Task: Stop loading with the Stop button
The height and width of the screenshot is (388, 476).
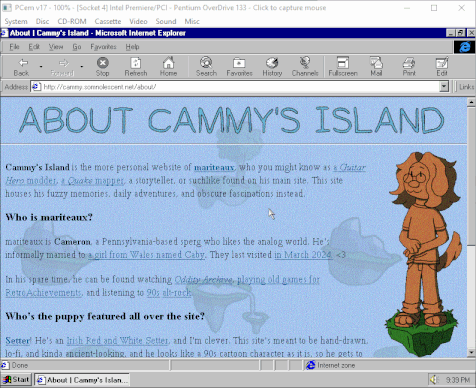Action: pyautogui.click(x=103, y=67)
